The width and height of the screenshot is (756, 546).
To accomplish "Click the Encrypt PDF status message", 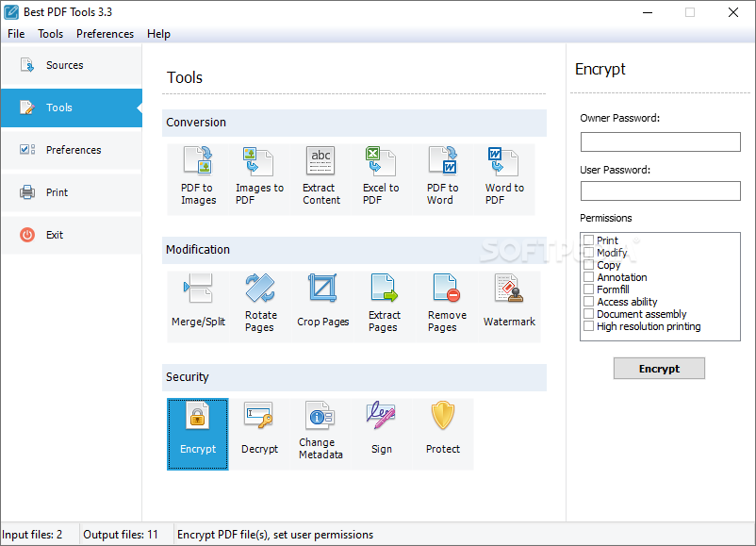I will 275,535.
